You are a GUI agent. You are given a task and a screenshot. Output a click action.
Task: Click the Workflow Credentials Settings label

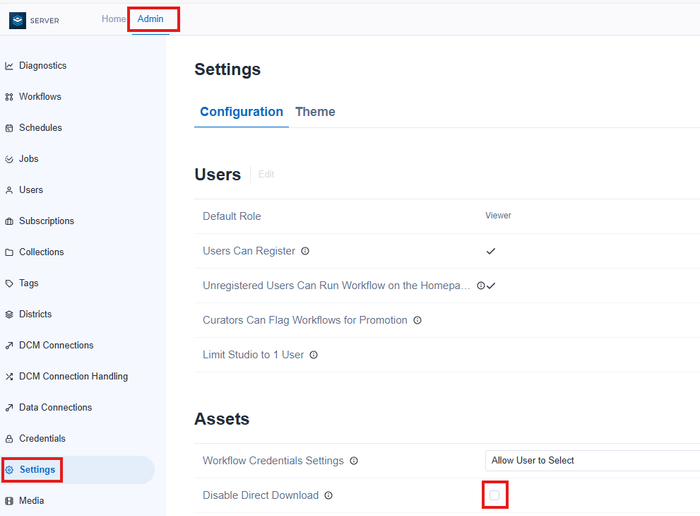click(x=273, y=461)
